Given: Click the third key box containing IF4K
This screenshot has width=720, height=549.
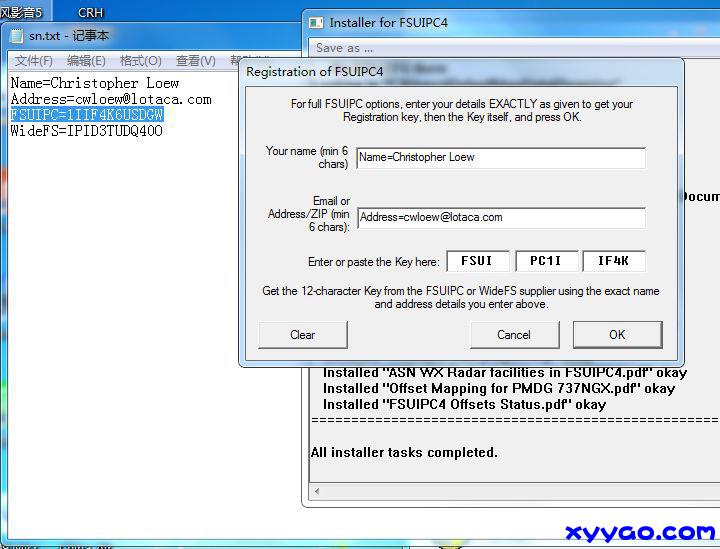Looking at the screenshot, I should [613, 261].
